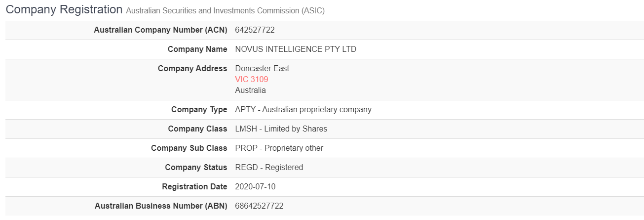Click the Australian Securities and Investments Commission subtitle
Screen dimensions: 644x220
click(x=226, y=10)
